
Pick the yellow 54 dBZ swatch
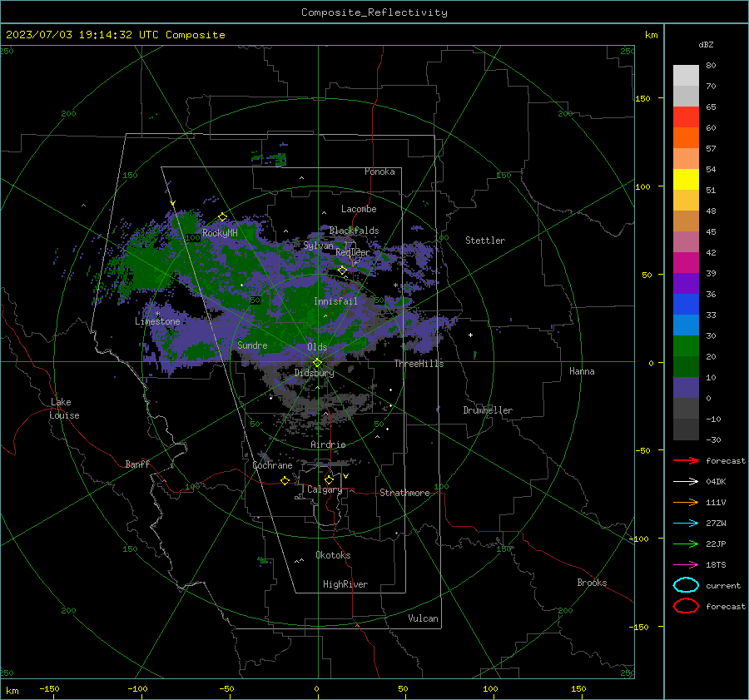(686, 179)
